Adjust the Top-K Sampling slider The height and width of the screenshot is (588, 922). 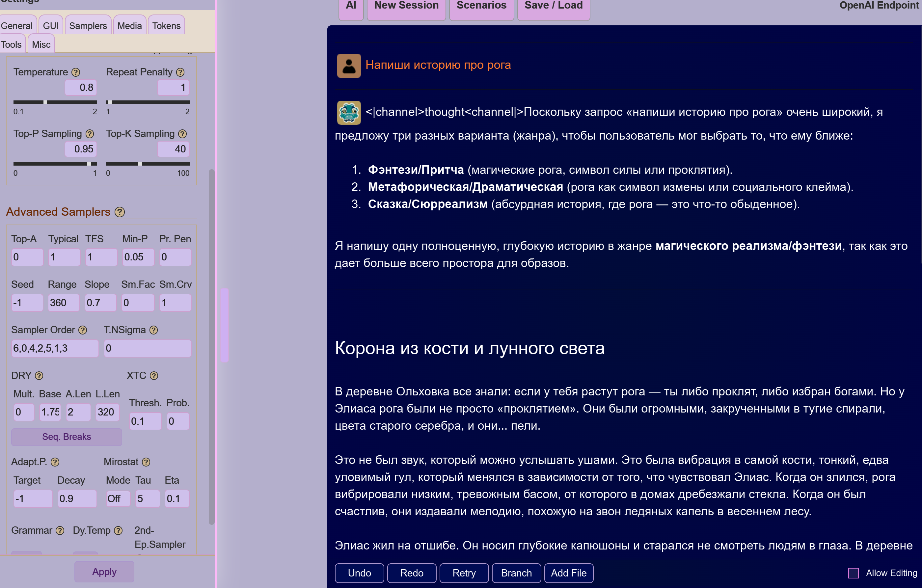[x=148, y=164]
